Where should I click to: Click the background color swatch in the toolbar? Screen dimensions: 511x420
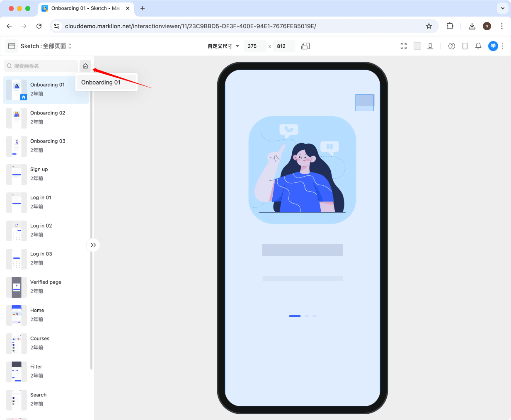pyautogui.click(x=417, y=46)
